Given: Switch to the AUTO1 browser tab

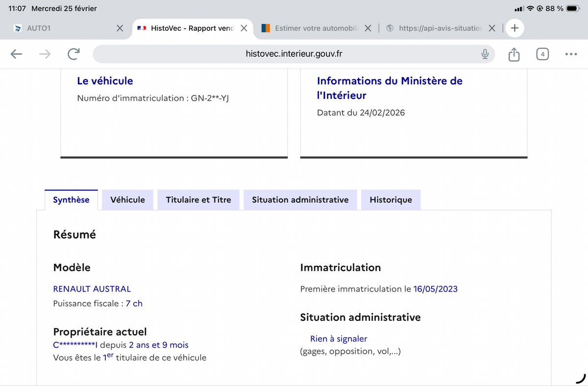Looking at the screenshot, I should (x=59, y=28).
